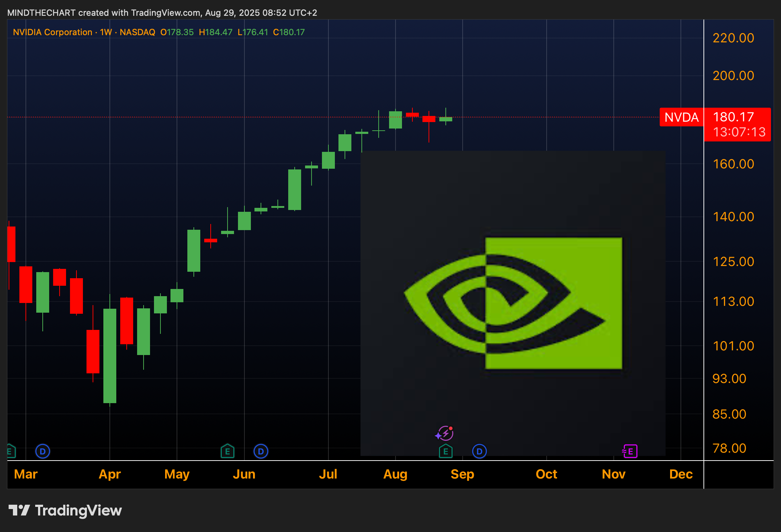Screen dimensions: 781x532
Task: Click the red NVDA ticker price label
Action: click(681, 117)
